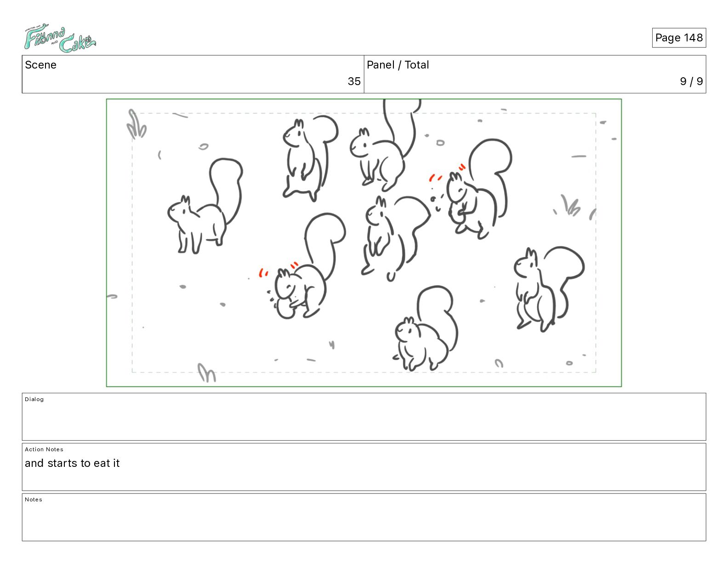728x563 pixels.
Task: Click inside the empty Dialog box
Action: (x=364, y=417)
